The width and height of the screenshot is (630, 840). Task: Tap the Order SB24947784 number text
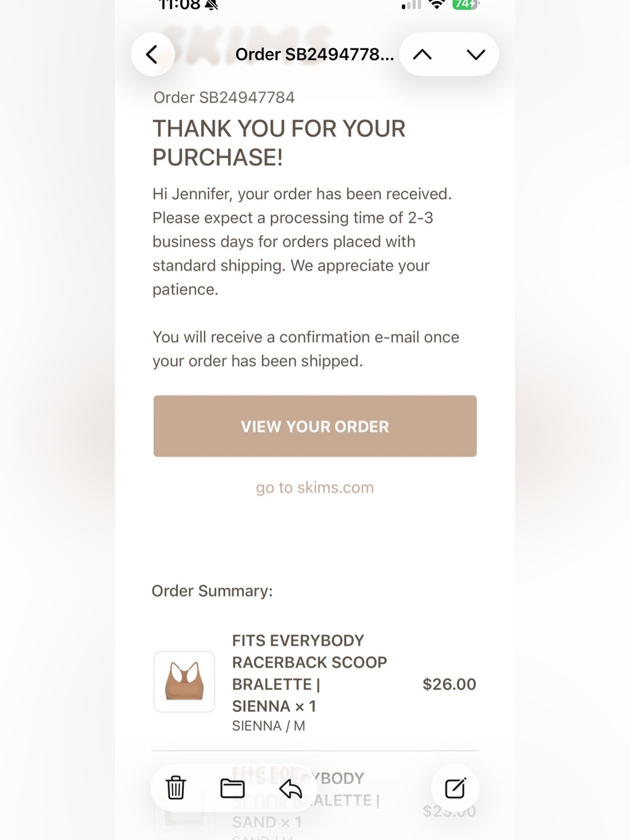click(224, 98)
